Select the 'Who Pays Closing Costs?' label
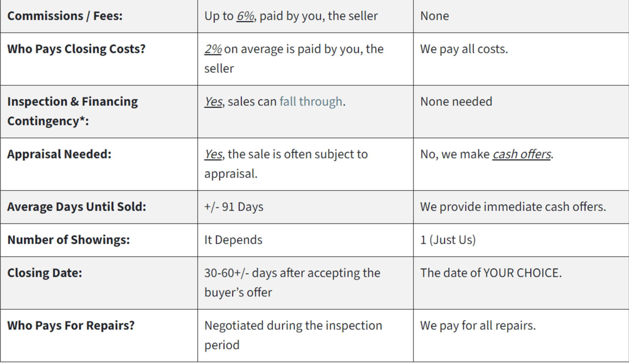 76,49
